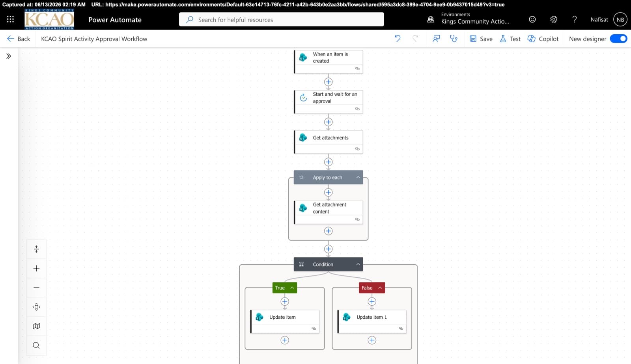This screenshot has width=631, height=364.
Task: Open the NB account avatar
Action: [620, 19]
